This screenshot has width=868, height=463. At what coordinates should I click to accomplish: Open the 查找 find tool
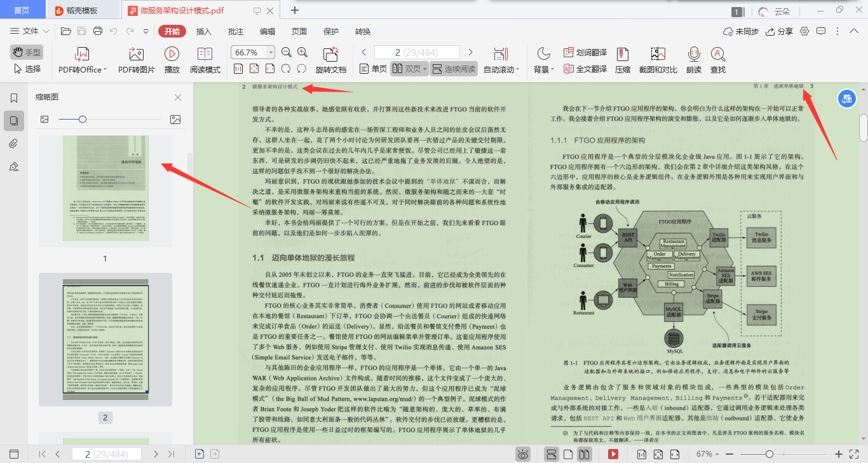pyautogui.click(x=718, y=60)
